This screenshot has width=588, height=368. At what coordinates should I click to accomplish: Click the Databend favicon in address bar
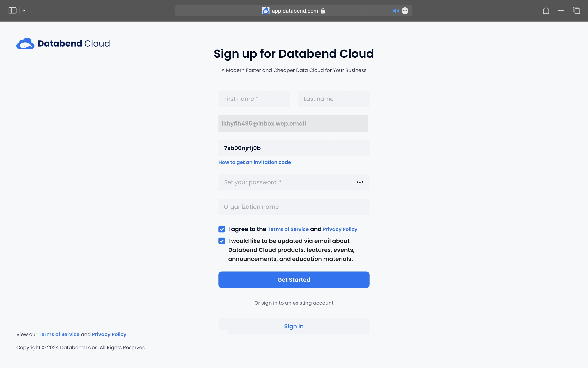tap(266, 11)
